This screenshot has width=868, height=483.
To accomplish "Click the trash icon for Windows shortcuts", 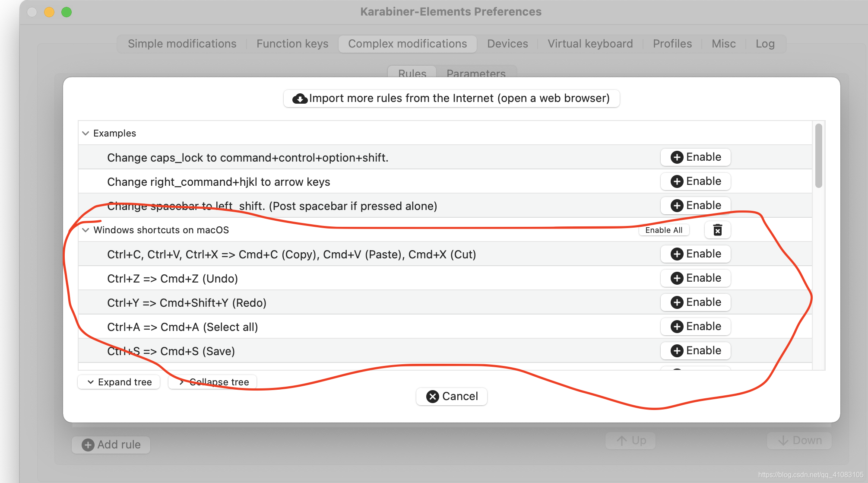I will (x=717, y=230).
